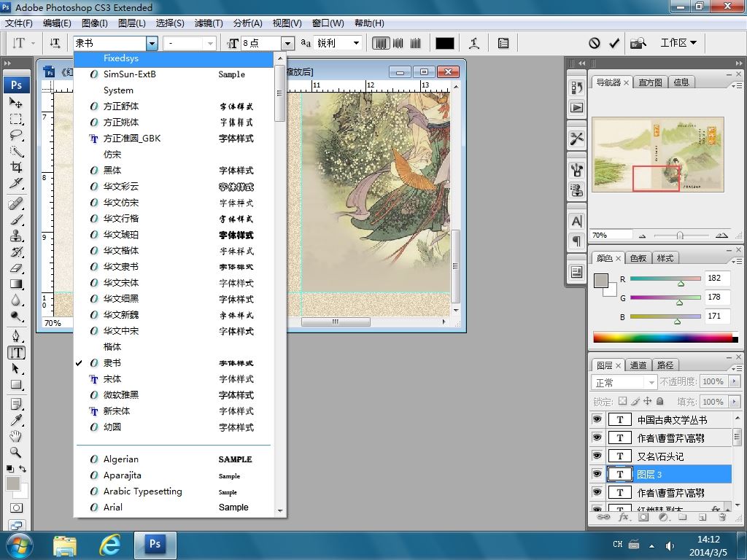The height and width of the screenshot is (560, 747).
Task: Open the collapsed Paragraph panel icon
Action: [576, 241]
